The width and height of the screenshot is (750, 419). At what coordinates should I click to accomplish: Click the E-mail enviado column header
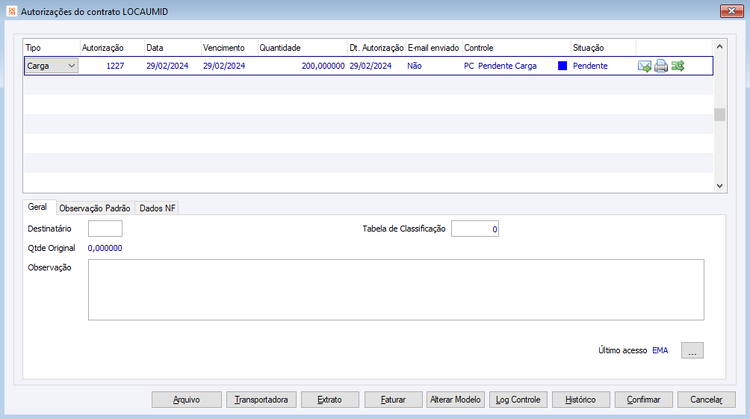[433, 48]
